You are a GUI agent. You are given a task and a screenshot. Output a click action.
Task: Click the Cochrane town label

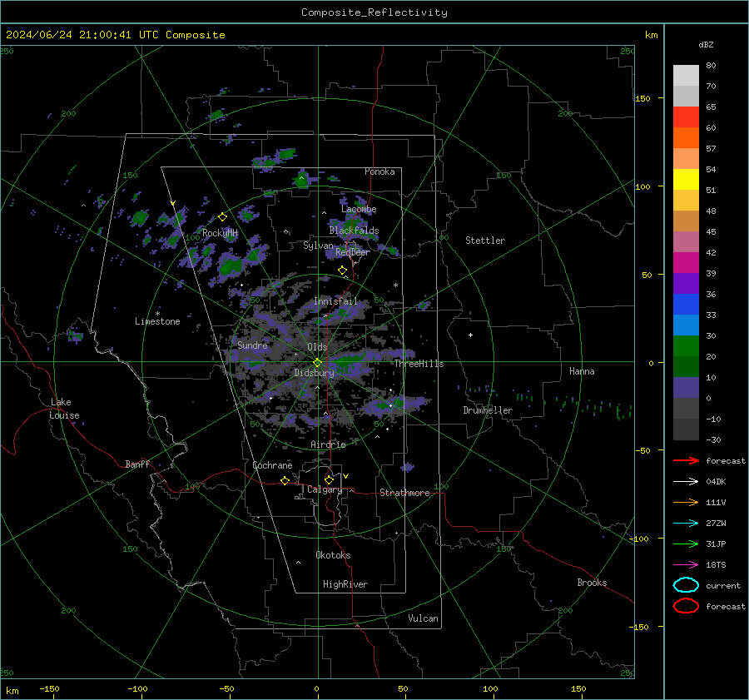pos(272,465)
